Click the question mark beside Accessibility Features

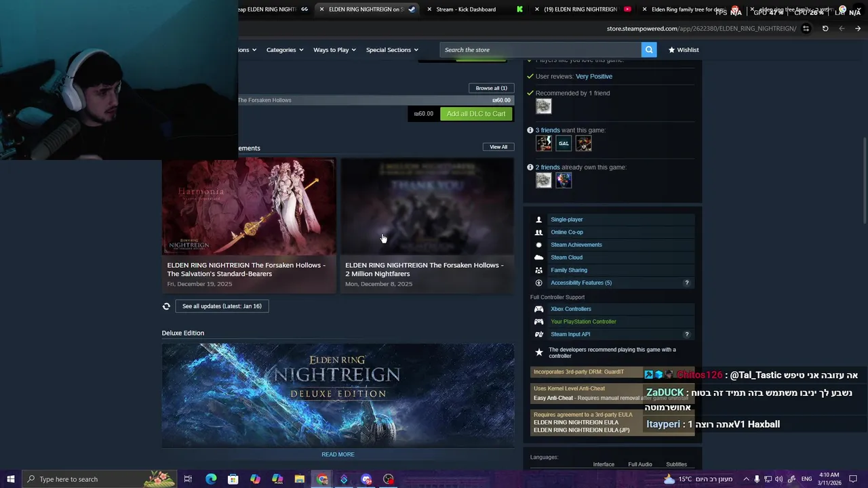686,283
